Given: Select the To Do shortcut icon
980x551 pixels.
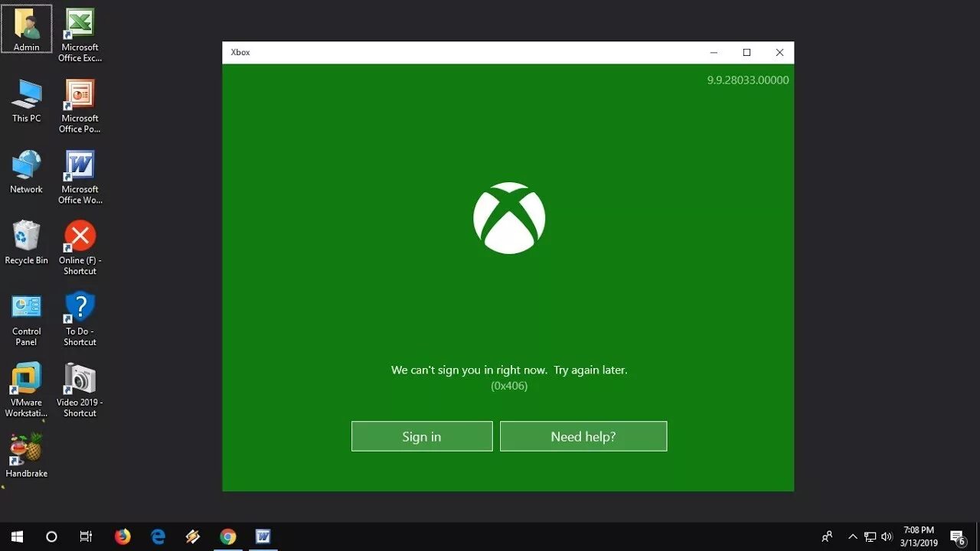Looking at the screenshot, I should pyautogui.click(x=80, y=320).
